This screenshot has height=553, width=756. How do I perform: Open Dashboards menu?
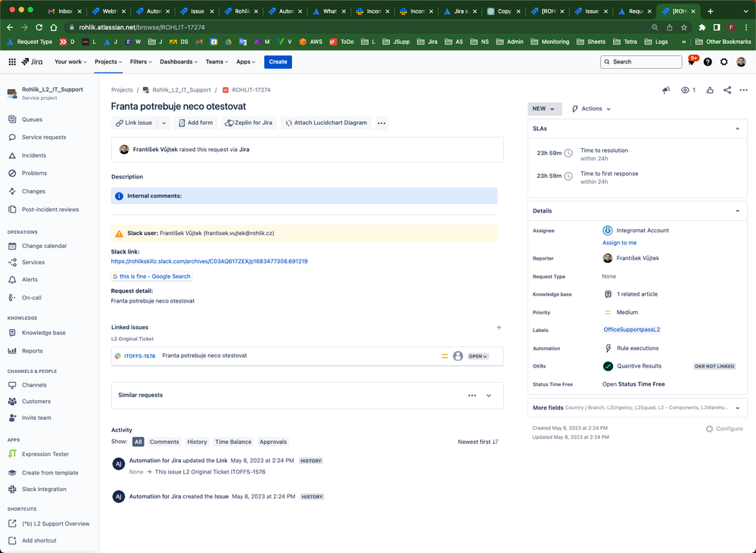pyautogui.click(x=179, y=62)
